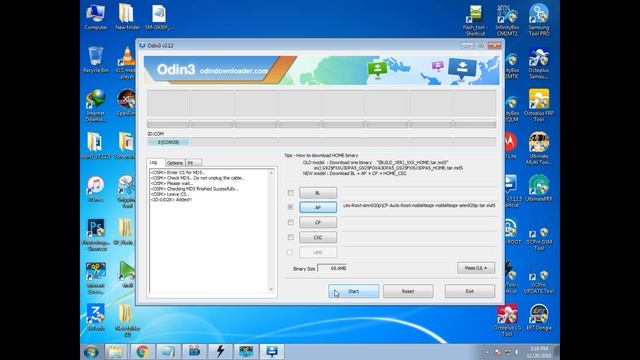640x360 pixels.
Task: Click the Binary Size value field
Action: pos(333,269)
